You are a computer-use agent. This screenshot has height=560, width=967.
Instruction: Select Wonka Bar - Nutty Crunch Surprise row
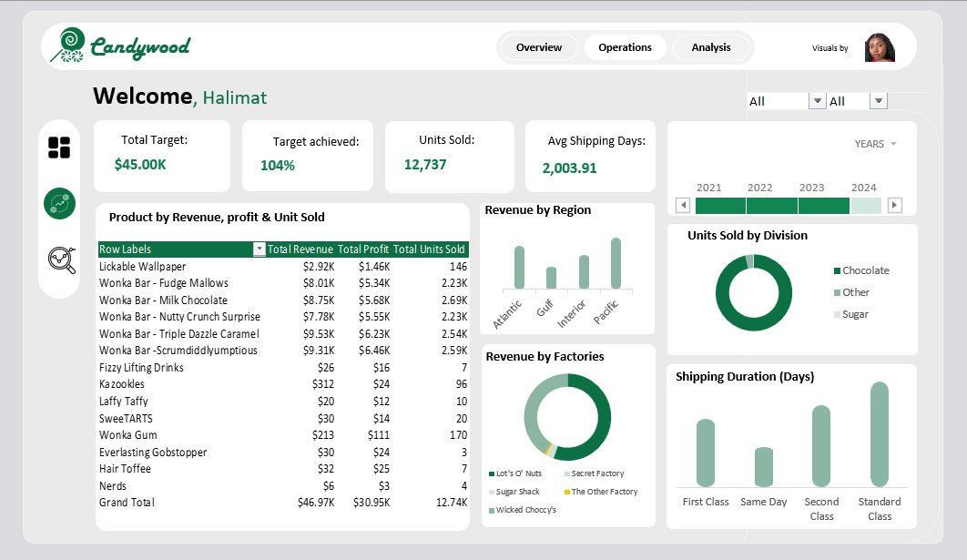coord(283,316)
